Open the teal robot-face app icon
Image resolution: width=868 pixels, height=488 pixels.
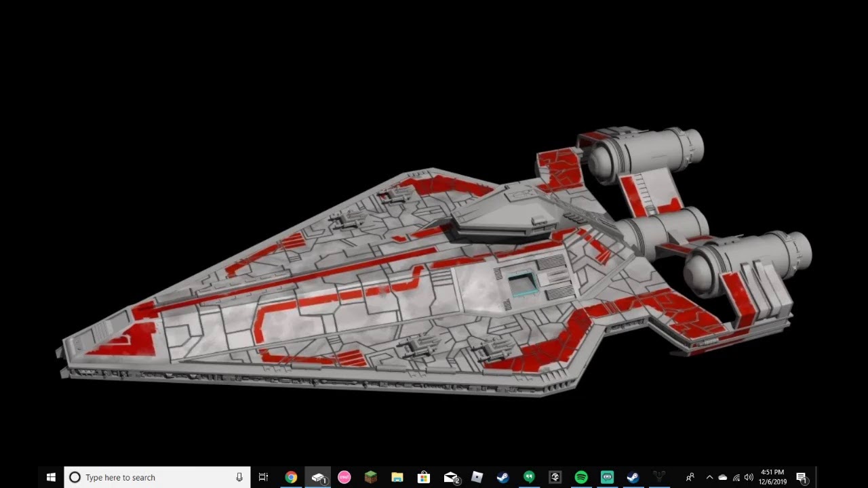coord(607,477)
